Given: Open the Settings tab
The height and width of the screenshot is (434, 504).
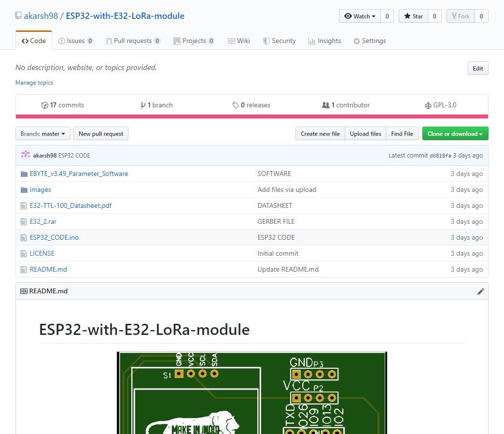Looking at the screenshot, I should point(370,41).
